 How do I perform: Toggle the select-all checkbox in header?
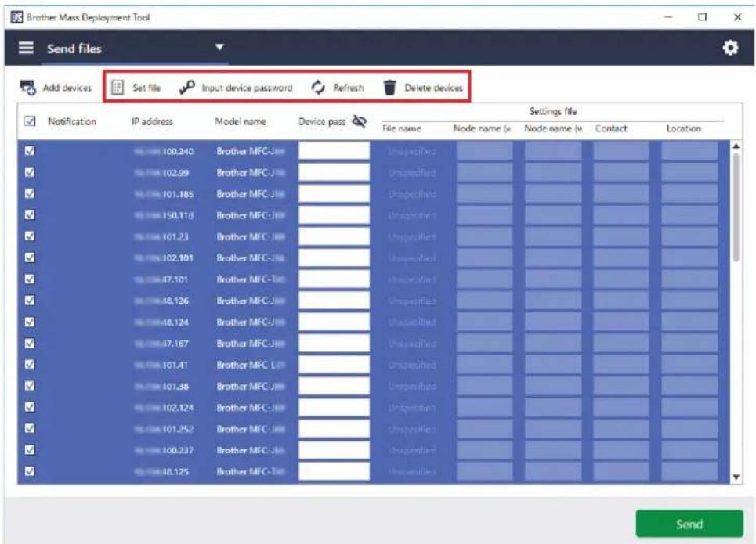tap(30, 121)
